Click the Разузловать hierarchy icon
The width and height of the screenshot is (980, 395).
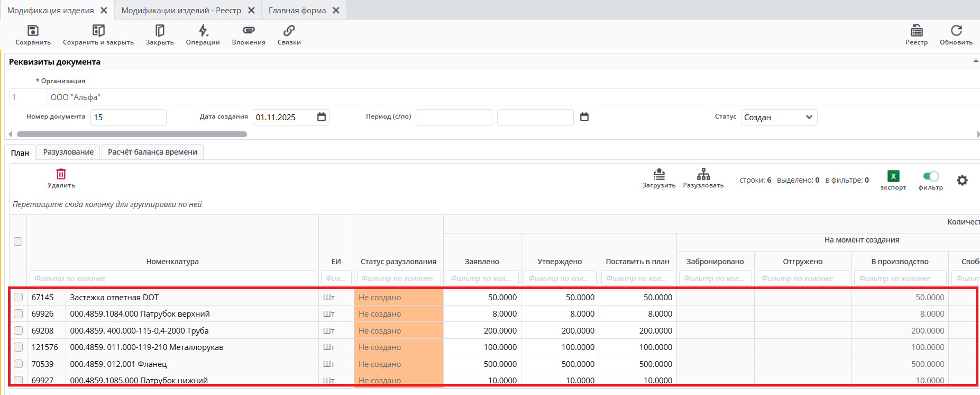(703, 174)
